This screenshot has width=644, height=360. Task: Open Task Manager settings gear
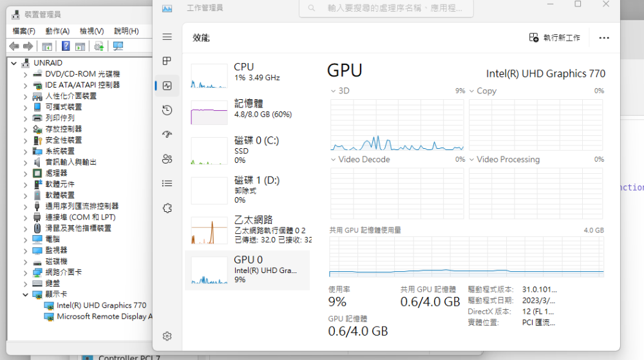pos(167,336)
